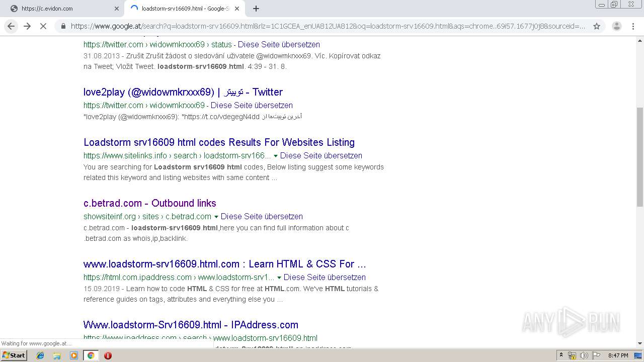The width and height of the screenshot is (644, 362).
Task: Show hidden system tray icons
Action: [x=561, y=355]
